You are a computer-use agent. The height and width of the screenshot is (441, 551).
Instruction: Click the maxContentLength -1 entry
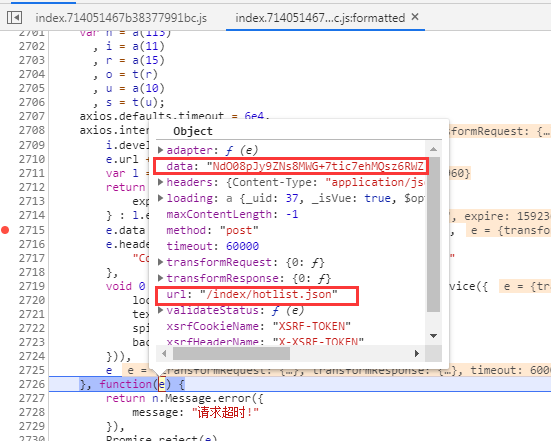click(x=232, y=214)
